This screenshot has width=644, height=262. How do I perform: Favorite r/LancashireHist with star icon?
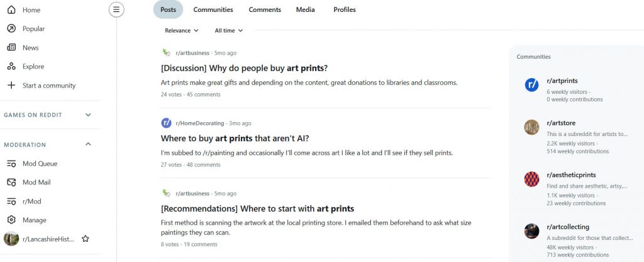tap(86, 239)
